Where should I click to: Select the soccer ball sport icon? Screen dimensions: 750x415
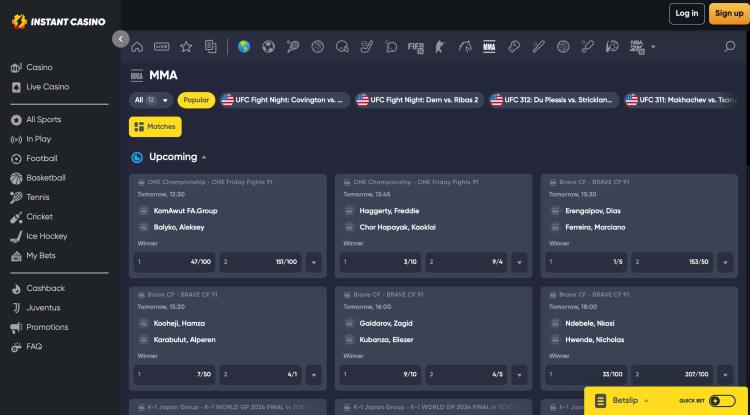[268, 47]
